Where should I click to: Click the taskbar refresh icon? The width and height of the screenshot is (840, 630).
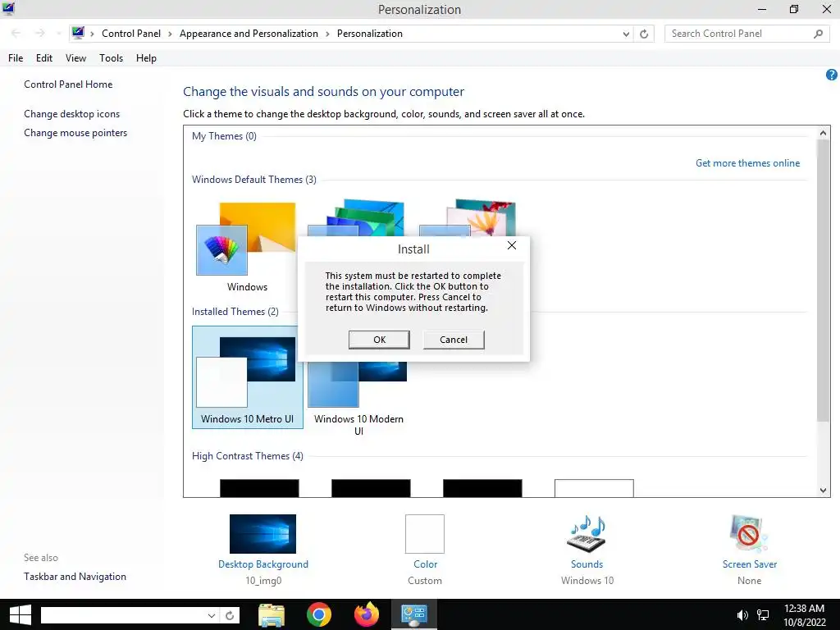(x=230, y=615)
